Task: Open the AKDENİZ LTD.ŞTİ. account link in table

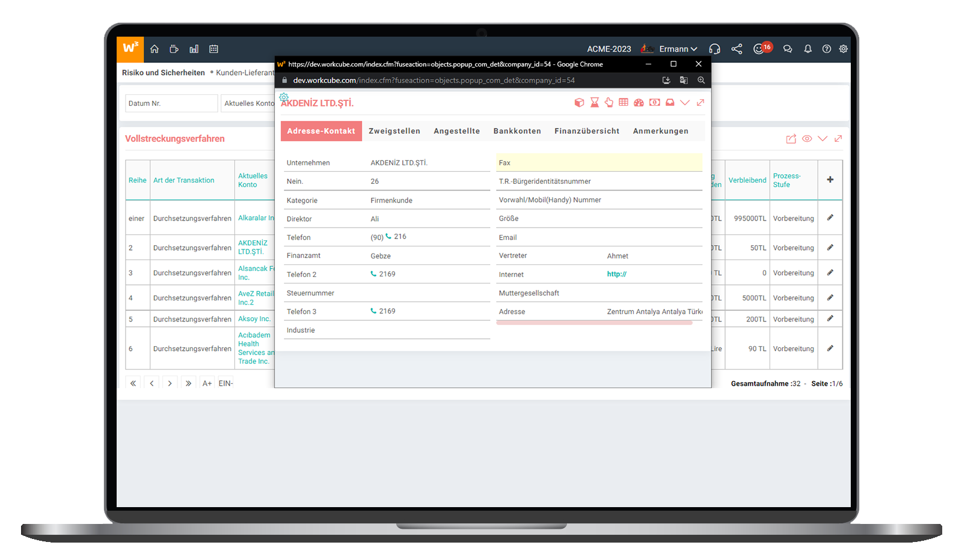Action: tap(253, 248)
